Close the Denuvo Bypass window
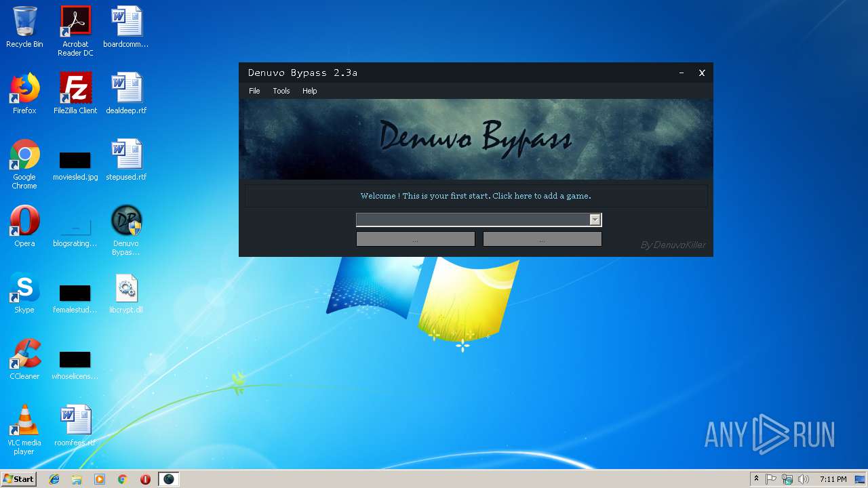Screen dimensions: 868x488 702,73
